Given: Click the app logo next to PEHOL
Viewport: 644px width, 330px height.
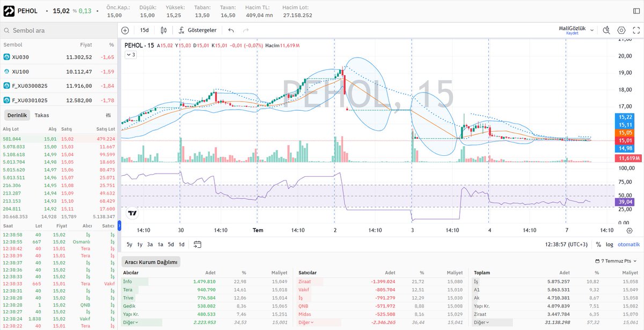Looking at the screenshot, I should point(9,11).
